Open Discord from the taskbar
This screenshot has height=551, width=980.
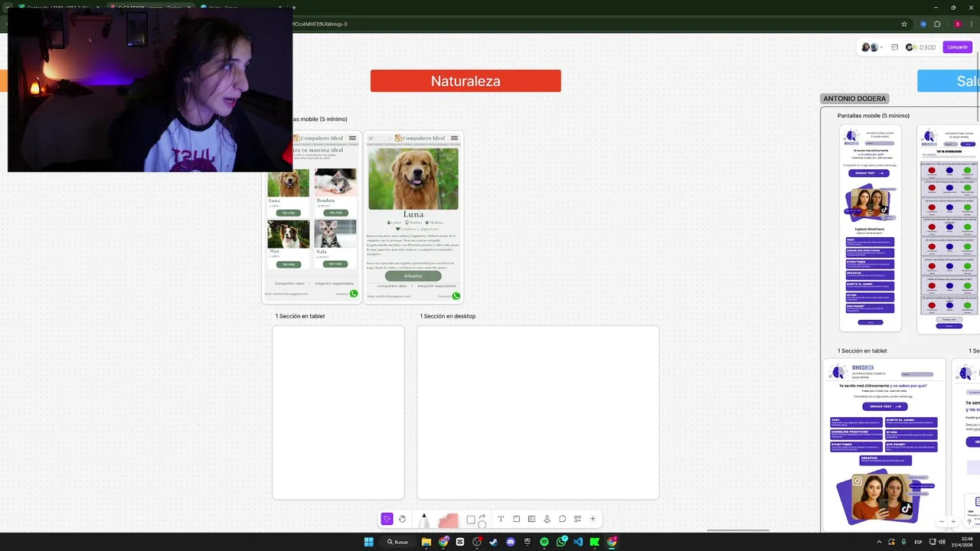coord(511,542)
